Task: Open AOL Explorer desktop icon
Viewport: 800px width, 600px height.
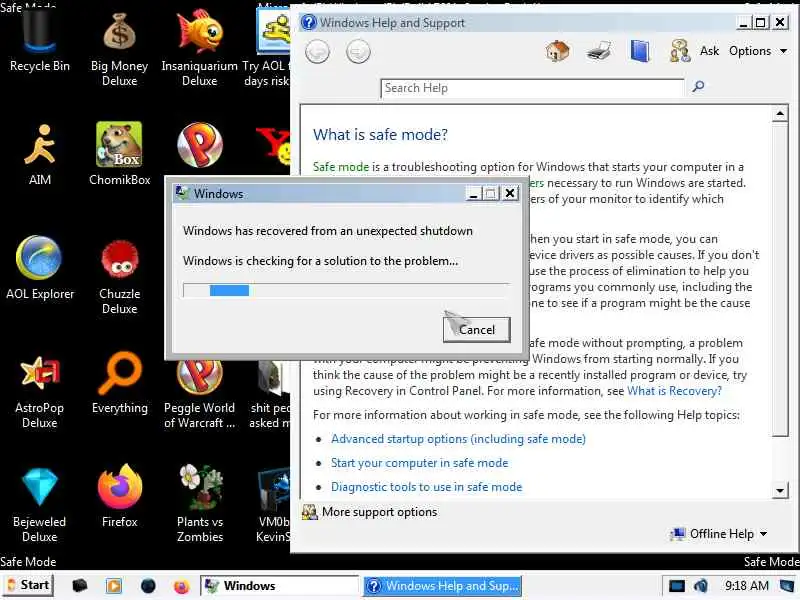Action: pos(39,267)
